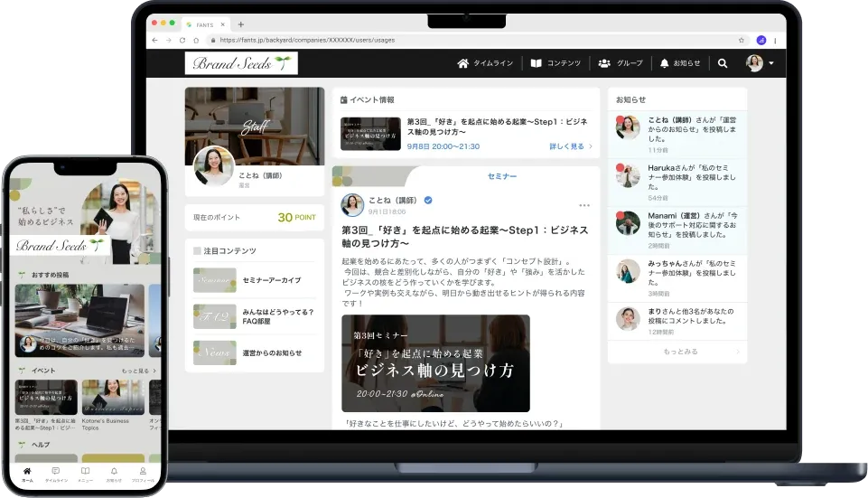The height and width of the screenshot is (498, 868).
Task: Click the calendar icon beside イベント情報
Action: (344, 99)
